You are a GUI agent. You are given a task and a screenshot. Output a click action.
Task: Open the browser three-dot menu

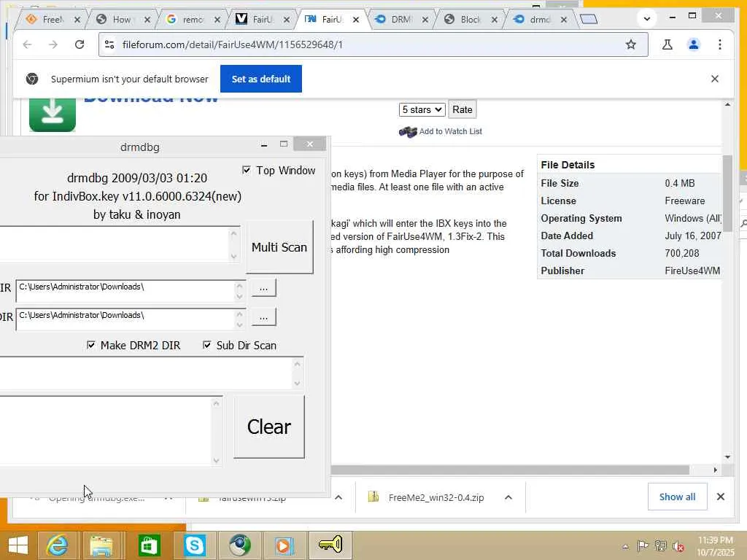720,44
